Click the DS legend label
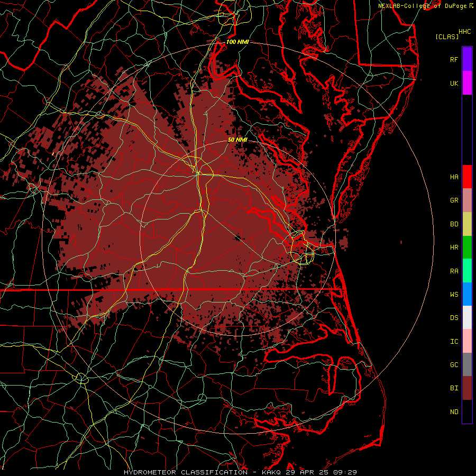 [454, 318]
